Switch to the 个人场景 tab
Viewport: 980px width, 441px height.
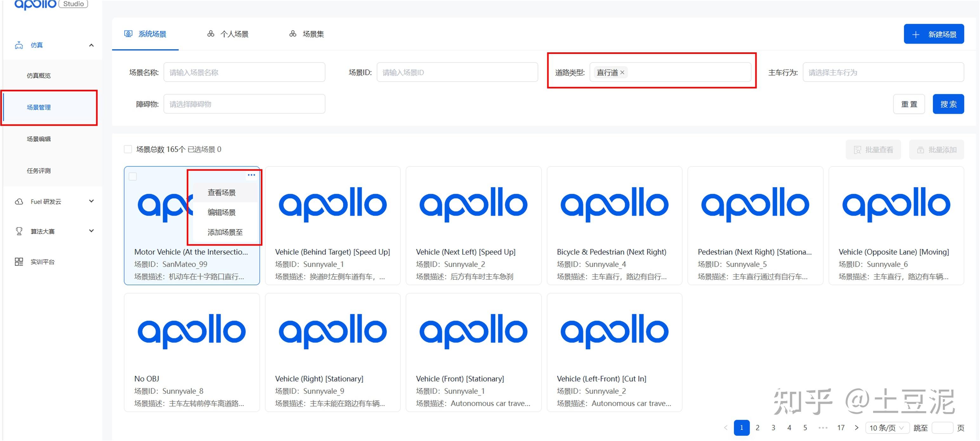point(228,34)
